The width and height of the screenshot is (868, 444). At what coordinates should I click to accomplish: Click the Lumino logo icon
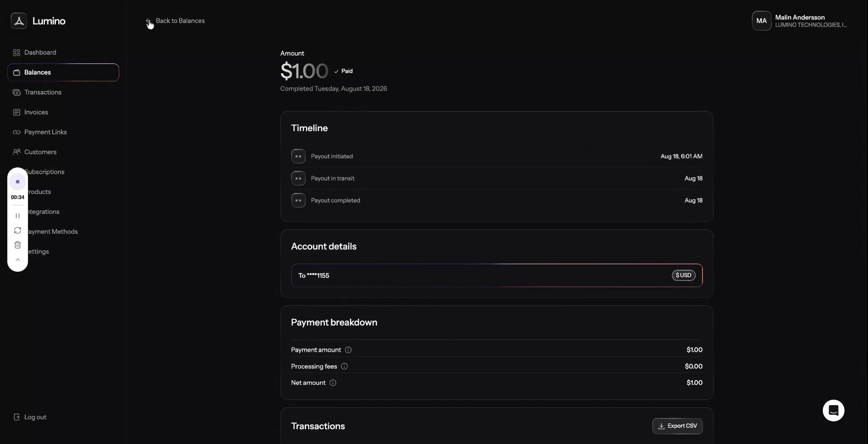[19, 21]
